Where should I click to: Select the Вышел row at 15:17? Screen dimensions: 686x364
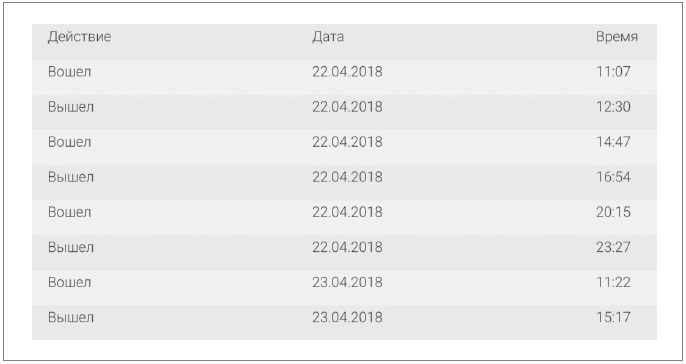344,322
